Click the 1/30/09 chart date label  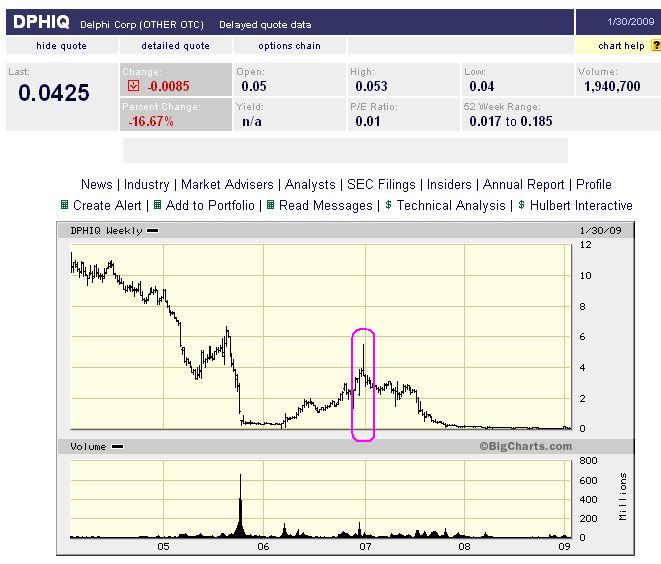[600, 231]
